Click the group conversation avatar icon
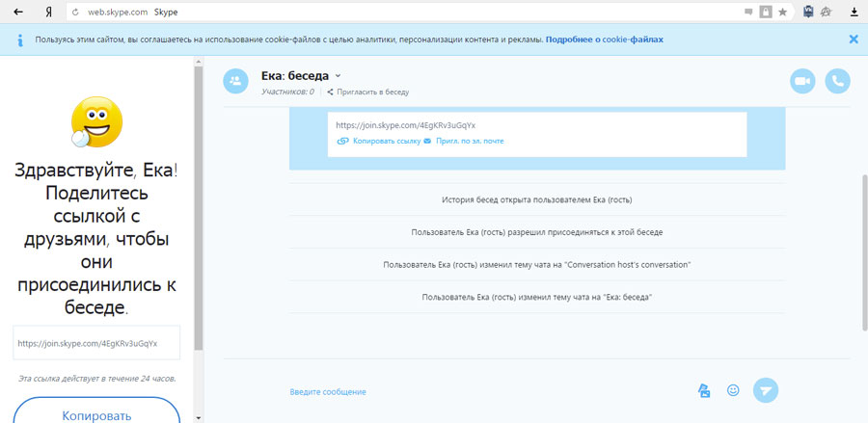Viewport: 868px width, 423px height. pyautogui.click(x=236, y=81)
